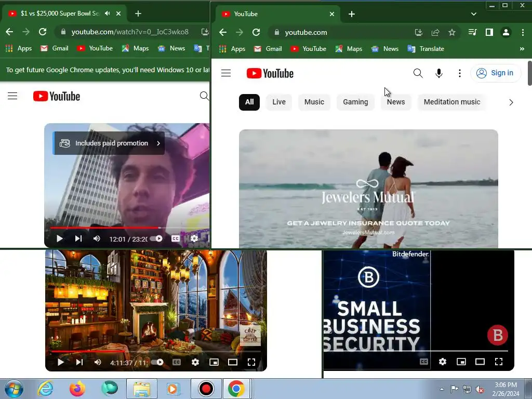The image size is (532, 399).
Task: Open the Chrome profile avatar icon
Action: 506,32
